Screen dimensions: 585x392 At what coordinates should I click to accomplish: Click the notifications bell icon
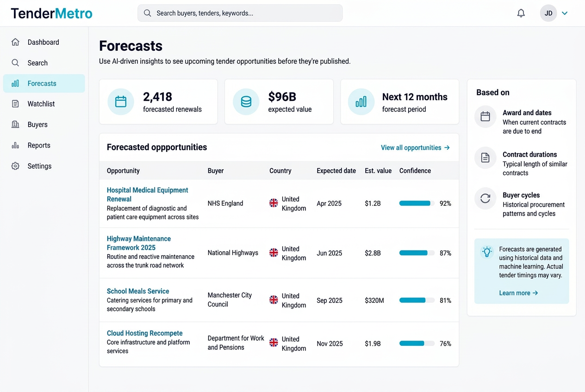pyautogui.click(x=521, y=13)
